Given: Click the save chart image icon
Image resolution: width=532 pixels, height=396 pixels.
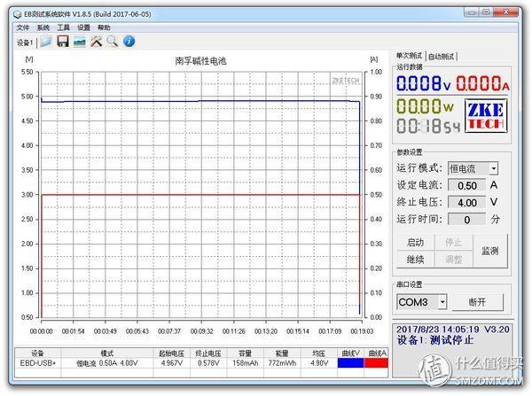Looking at the screenshot, I should click(80, 42).
